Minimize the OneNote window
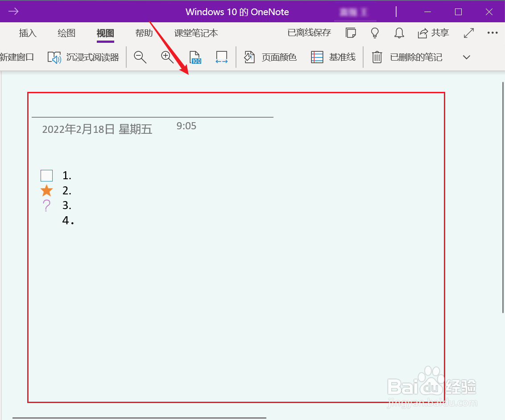Screen dimensions: 505x420 click(428, 12)
